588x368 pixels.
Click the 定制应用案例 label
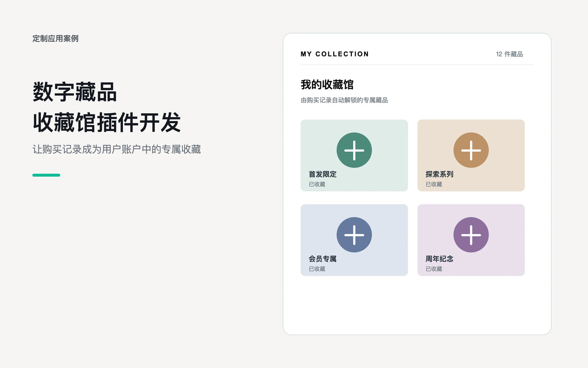click(x=55, y=38)
